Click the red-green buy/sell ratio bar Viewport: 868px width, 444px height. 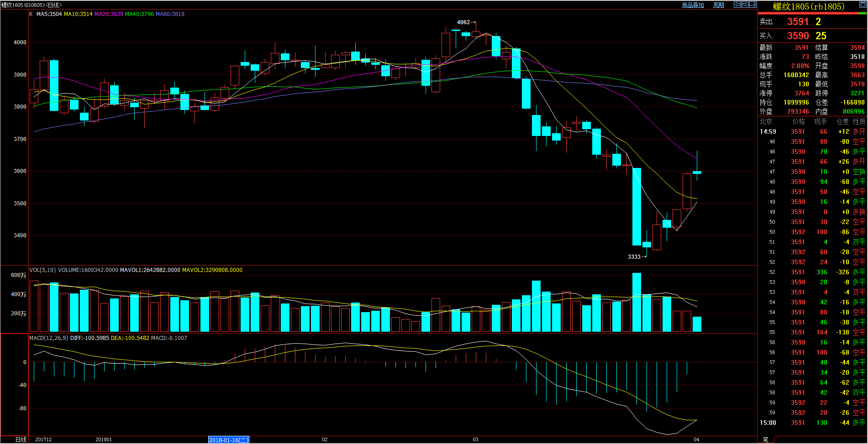point(812,13)
